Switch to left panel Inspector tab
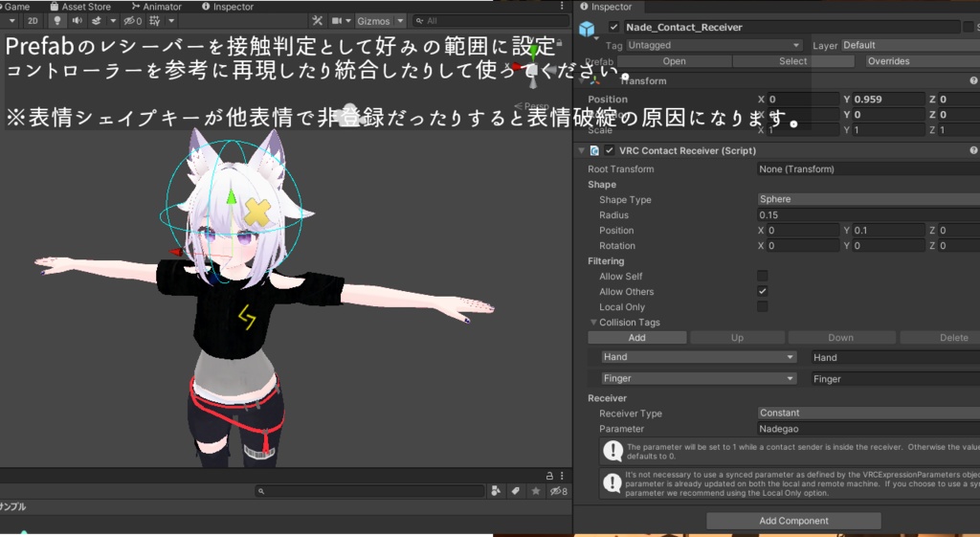Screen dimensions: 980x537 coord(228,7)
